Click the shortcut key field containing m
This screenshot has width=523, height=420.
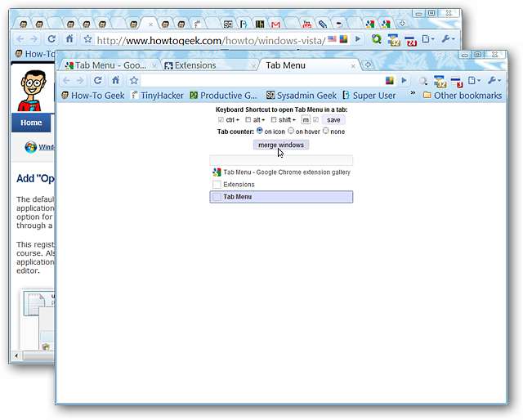coord(306,120)
